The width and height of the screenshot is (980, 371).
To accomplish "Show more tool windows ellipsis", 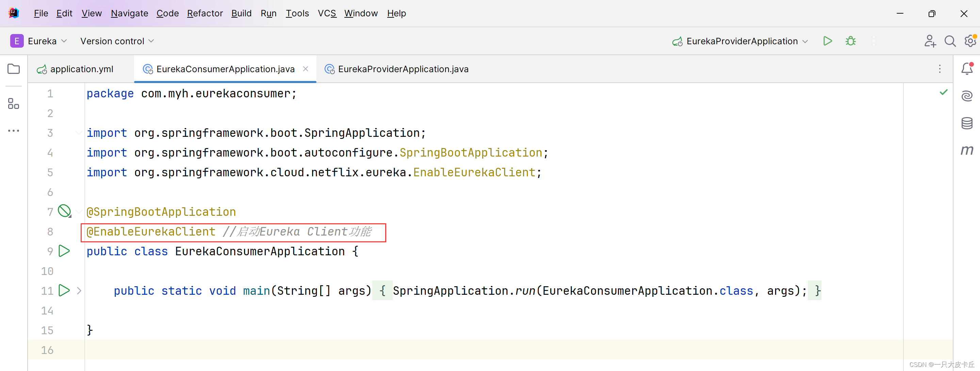I will tap(14, 130).
